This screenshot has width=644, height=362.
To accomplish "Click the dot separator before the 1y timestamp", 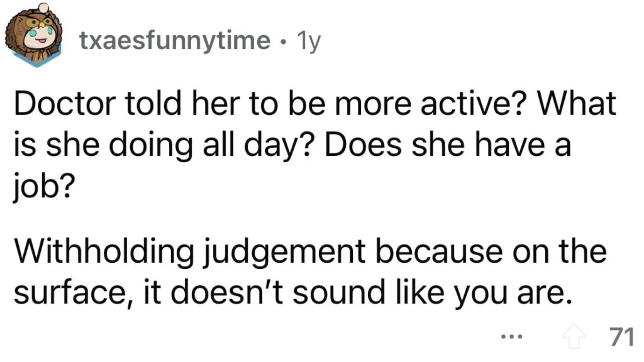I will (284, 41).
